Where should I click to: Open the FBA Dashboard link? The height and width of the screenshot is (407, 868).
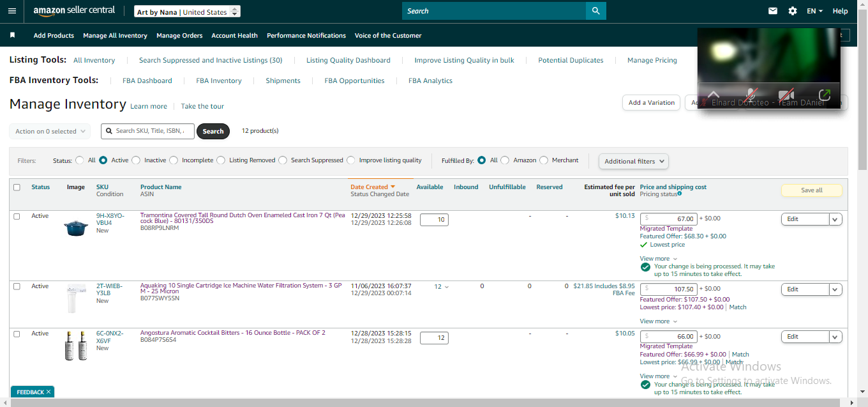point(147,81)
